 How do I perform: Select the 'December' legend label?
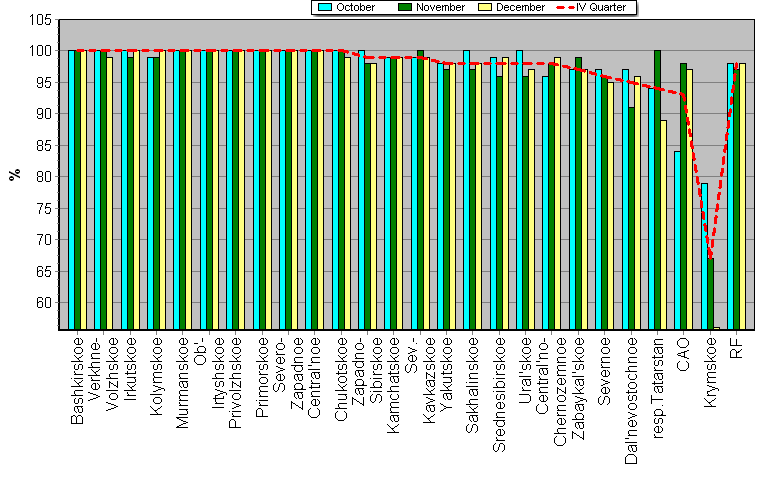(x=520, y=7)
